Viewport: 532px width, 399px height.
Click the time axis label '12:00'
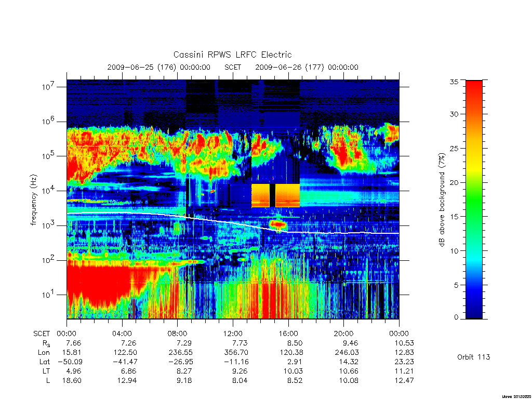point(233,334)
